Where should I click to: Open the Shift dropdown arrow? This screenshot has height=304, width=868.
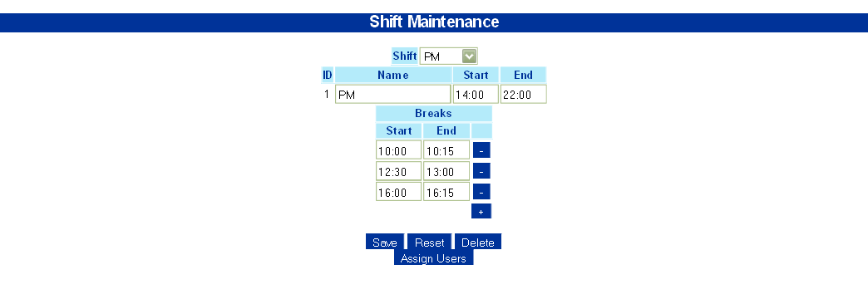coord(470,56)
